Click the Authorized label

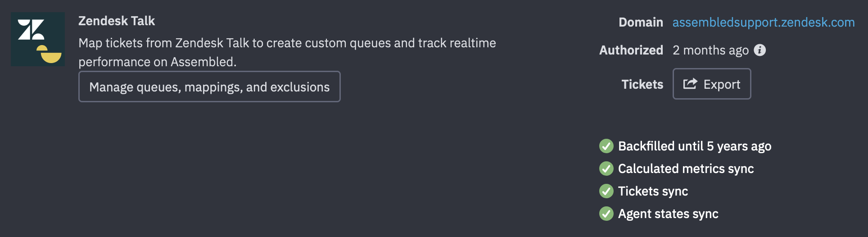pos(631,50)
